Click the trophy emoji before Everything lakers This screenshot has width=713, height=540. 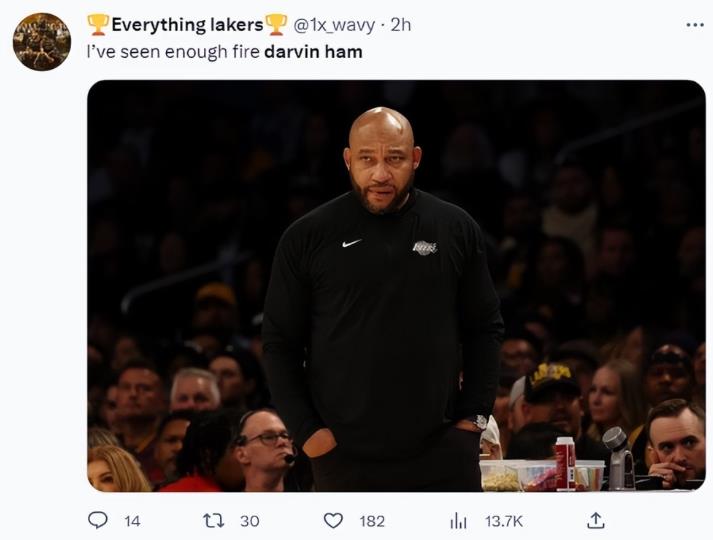[98, 25]
